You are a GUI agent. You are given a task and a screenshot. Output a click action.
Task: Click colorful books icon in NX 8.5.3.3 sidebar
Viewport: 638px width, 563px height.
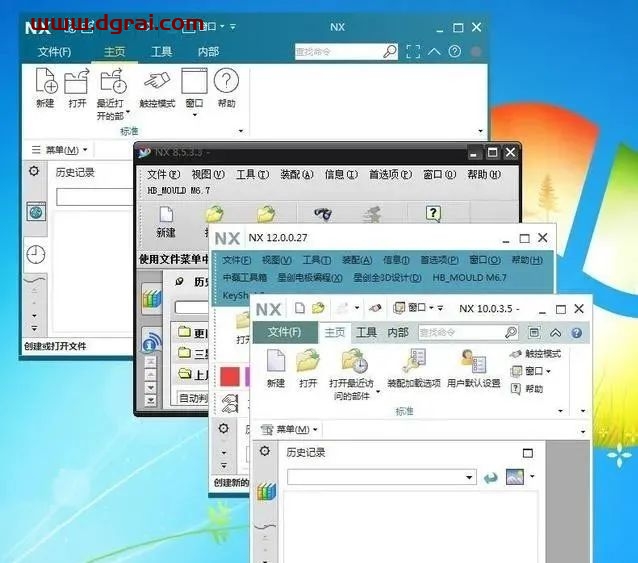tap(152, 299)
